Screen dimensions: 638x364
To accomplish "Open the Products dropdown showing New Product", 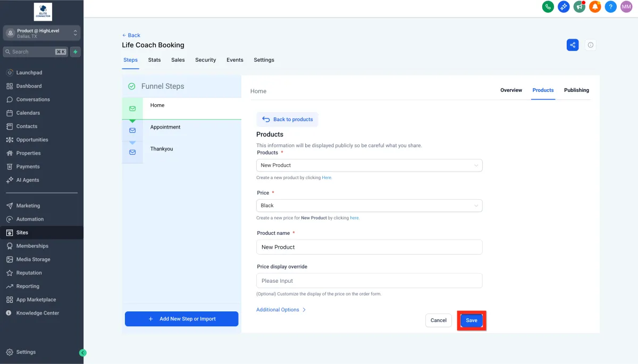I will click(x=370, y=165).
